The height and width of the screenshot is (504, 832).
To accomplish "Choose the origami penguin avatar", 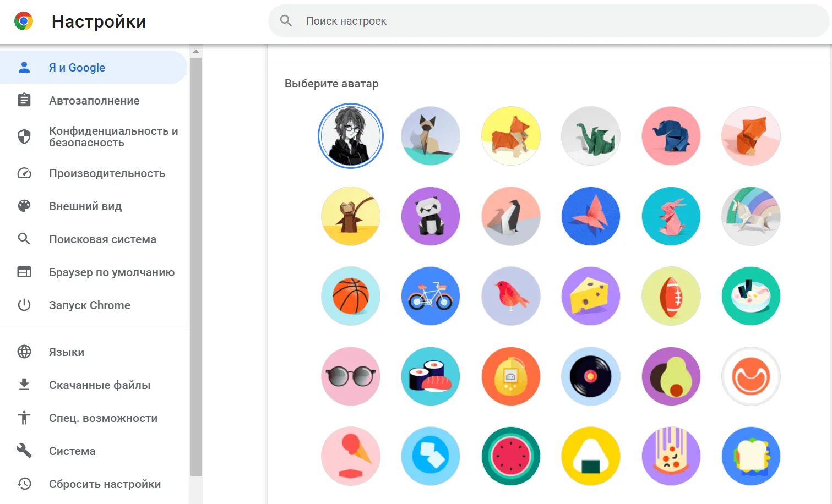I will [x=511, y=216].
